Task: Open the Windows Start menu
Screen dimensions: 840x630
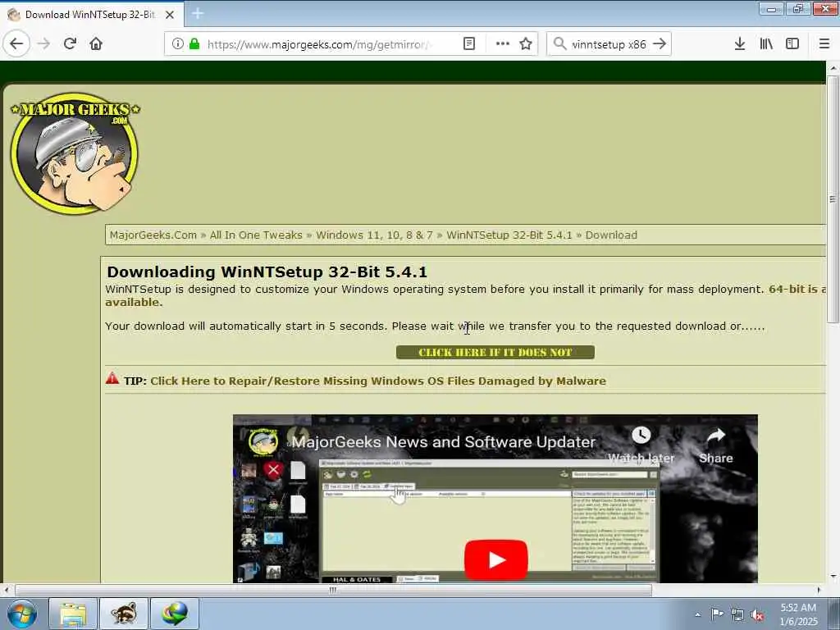Action: tap(22, 614)
